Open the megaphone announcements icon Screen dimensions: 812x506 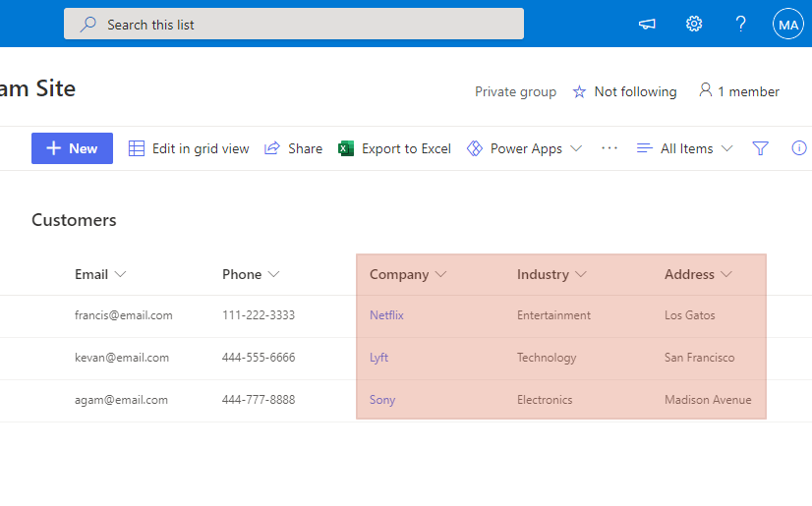tap(647, 24)
